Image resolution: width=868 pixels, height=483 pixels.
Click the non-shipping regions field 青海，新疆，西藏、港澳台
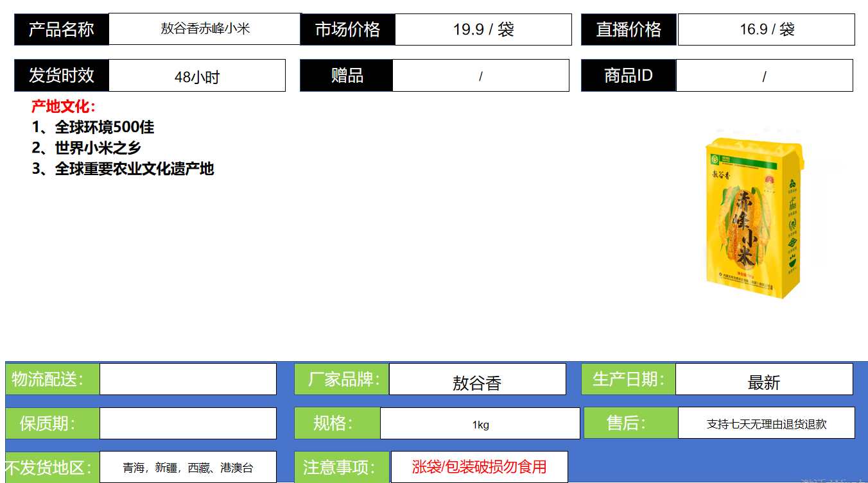coord(188,468)
